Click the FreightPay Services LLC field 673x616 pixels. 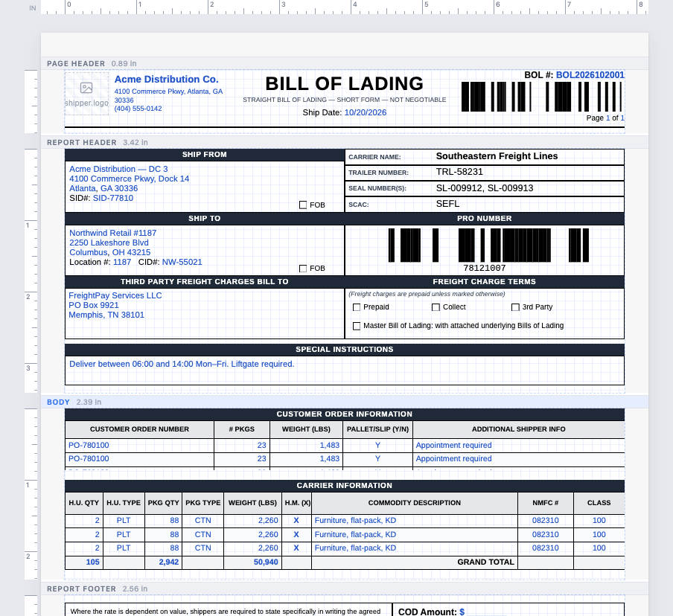[115, 295]
